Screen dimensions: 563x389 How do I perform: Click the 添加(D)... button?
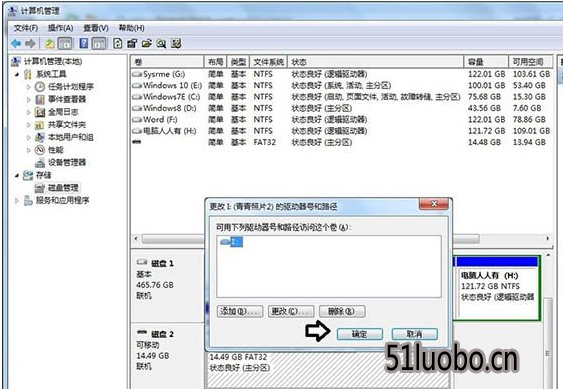point(240,311)
